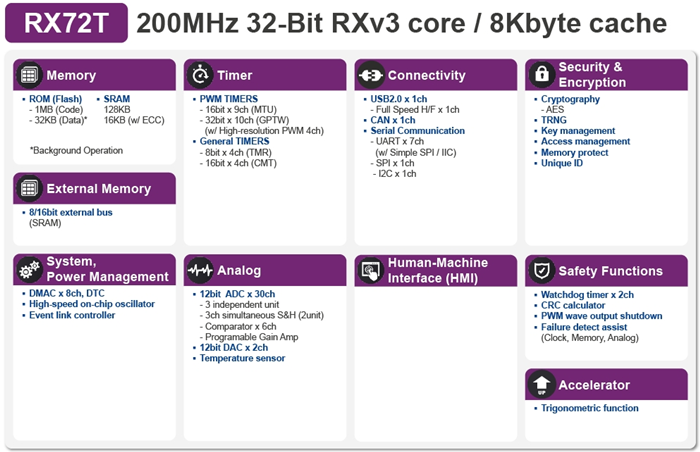Click Failure detect assist entry
The width and height of the screenshot is (700, 452).
click(584, 327)
